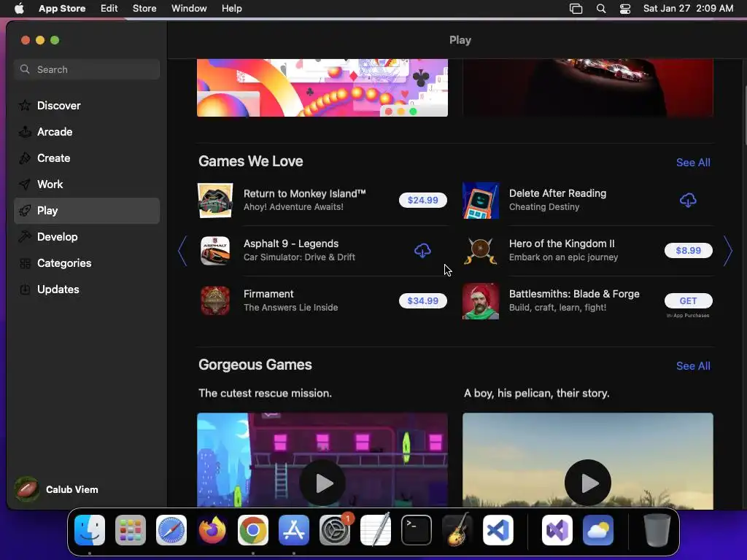Screen dimensions: 747x560
Task: Open System Preferences from the Dock
Action: (335, 530)
